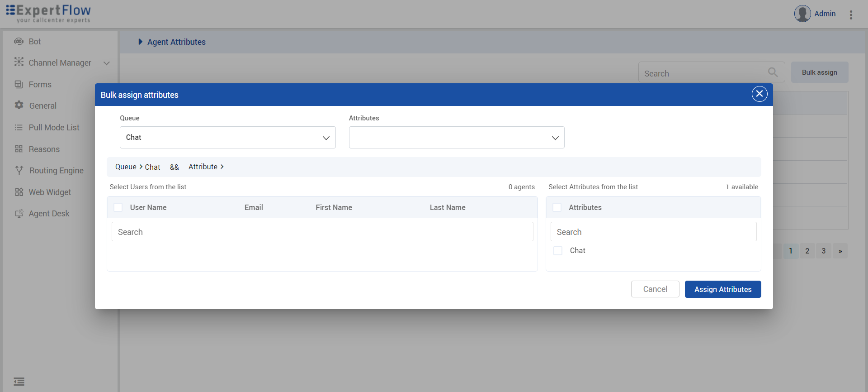Click the Forms icon in sidebar
This screenshot has height=392, width=868.
point(19,84)
